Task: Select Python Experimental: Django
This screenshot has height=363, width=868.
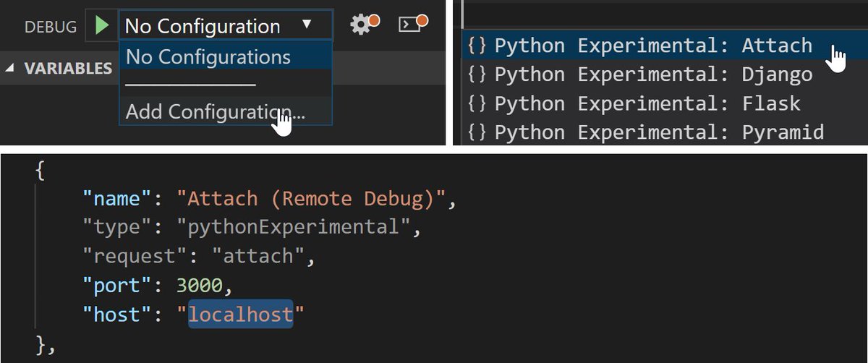Action: pos(654,74)
